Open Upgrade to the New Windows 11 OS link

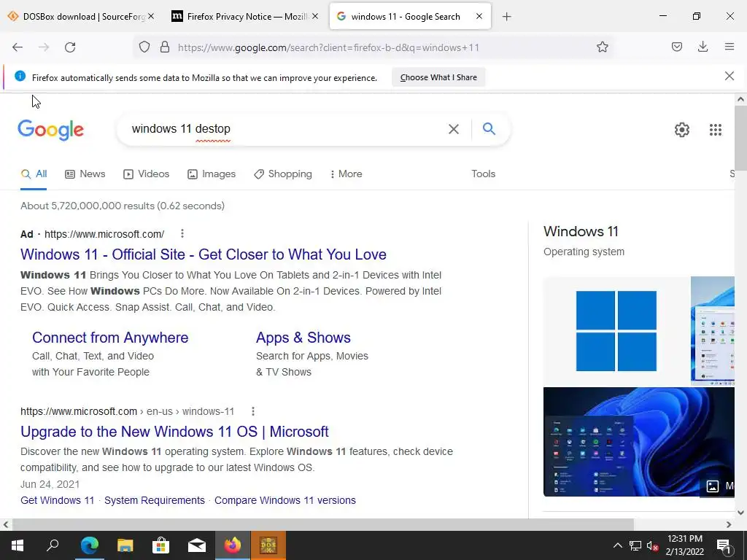(174, 432)
